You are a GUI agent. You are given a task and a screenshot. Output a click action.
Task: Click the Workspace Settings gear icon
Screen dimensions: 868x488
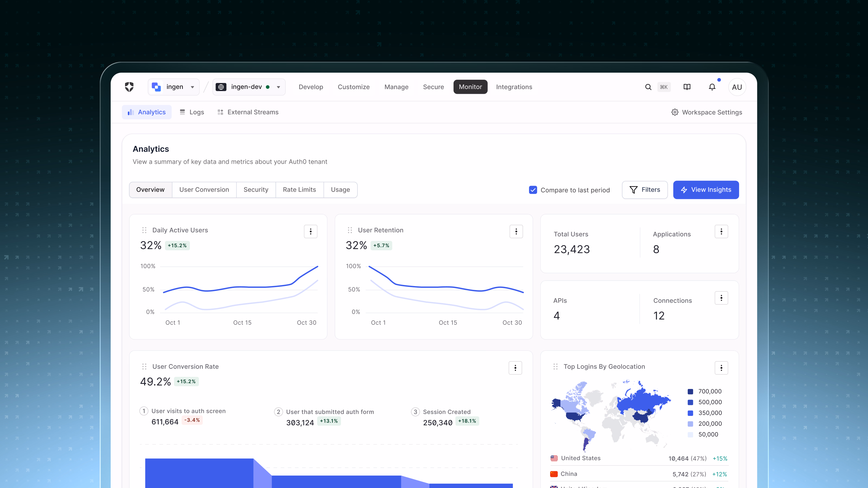(675, 112)
